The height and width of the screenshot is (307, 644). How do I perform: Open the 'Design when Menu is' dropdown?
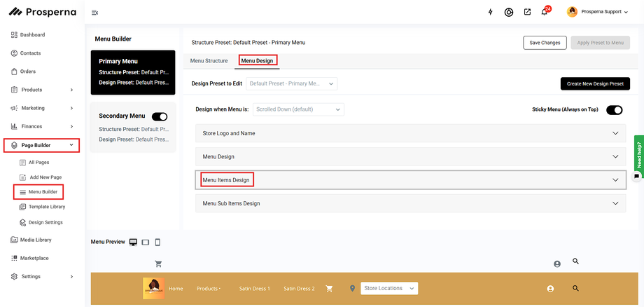pos(298,109)
